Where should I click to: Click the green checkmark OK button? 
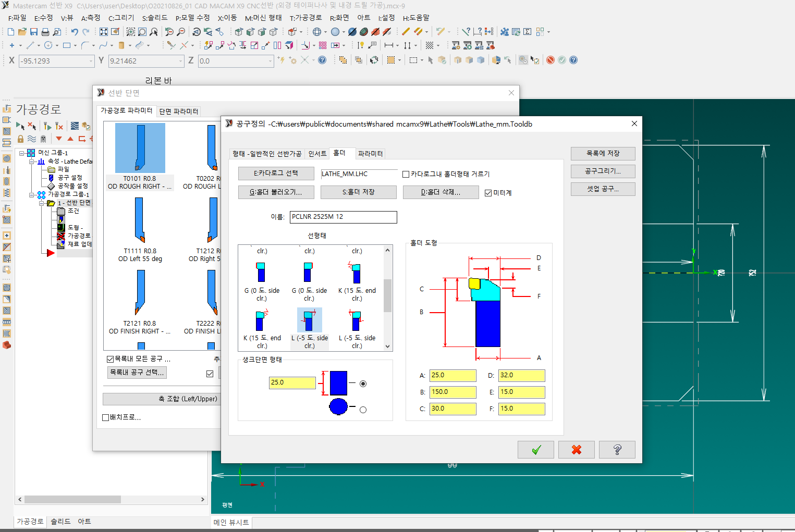536,450
